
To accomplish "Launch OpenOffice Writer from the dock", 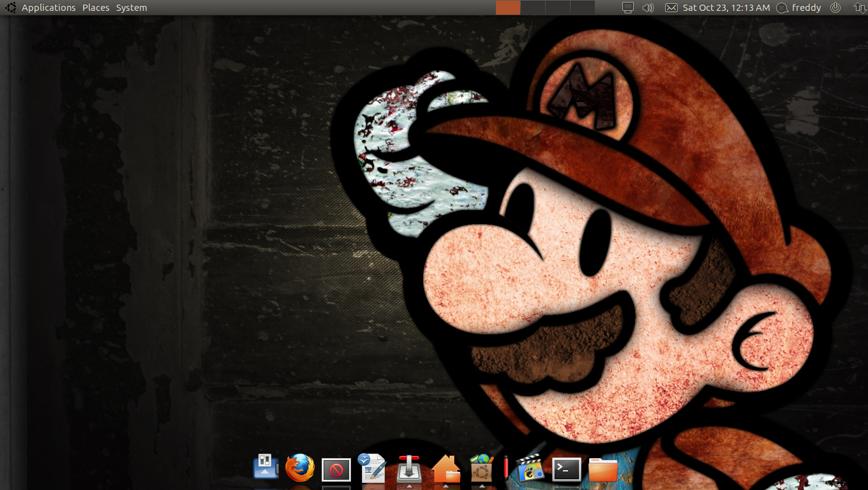I will [373, 468].
